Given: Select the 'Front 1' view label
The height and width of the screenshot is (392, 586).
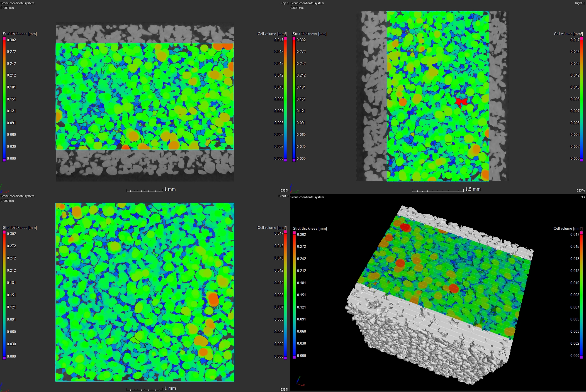Looking at the screenshot, I should click(283, 196).
